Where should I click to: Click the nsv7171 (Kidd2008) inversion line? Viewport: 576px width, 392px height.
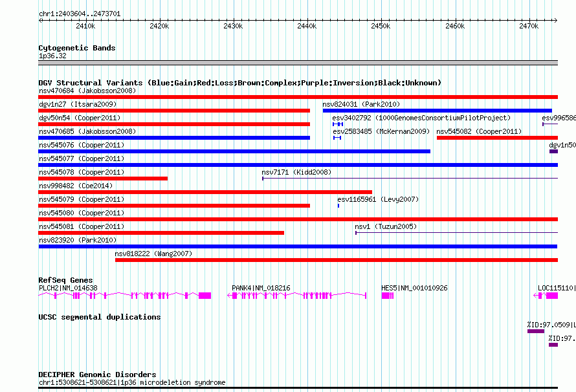point(410,179)
